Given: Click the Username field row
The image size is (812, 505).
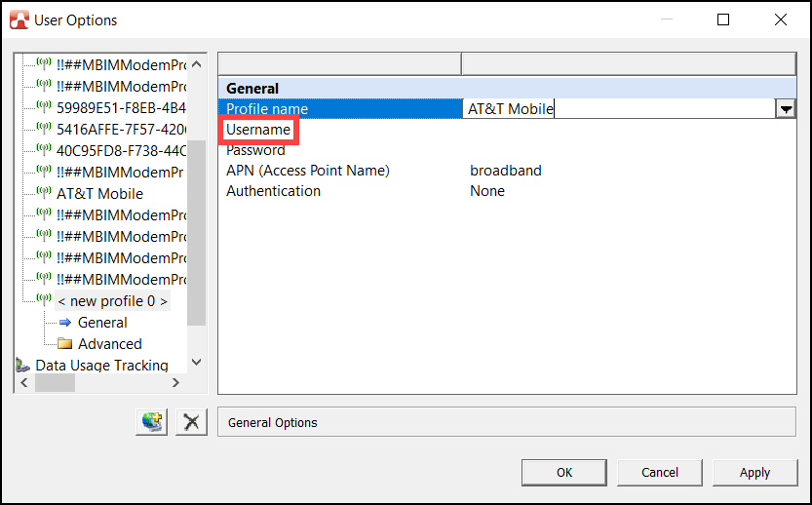Looking at the screenshot, I should [x=259, y=130].
